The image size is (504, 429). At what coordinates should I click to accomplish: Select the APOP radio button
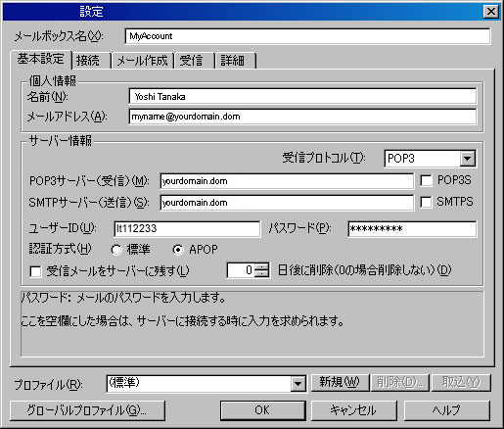(x=178, y=250)
